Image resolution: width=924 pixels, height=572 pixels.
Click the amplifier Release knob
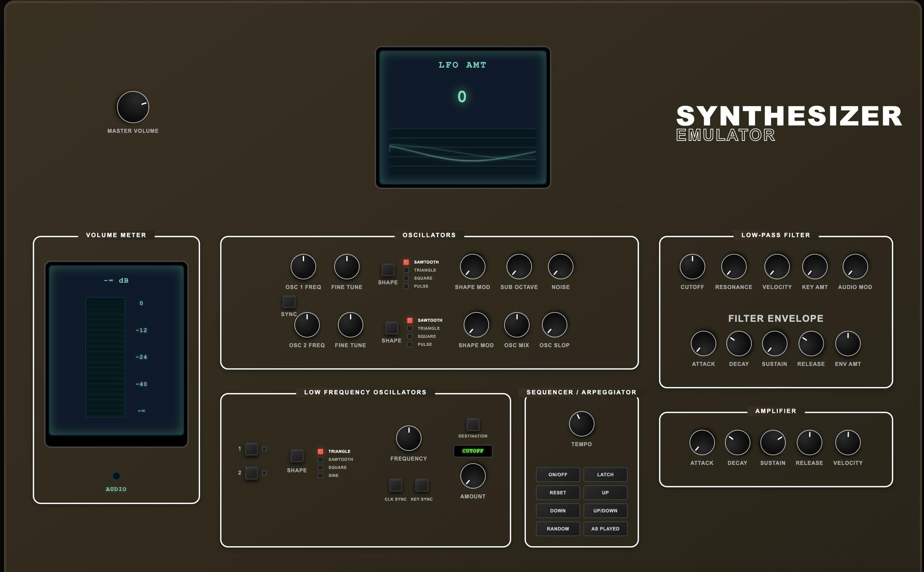pyautogui.click(x=809, y=443)
